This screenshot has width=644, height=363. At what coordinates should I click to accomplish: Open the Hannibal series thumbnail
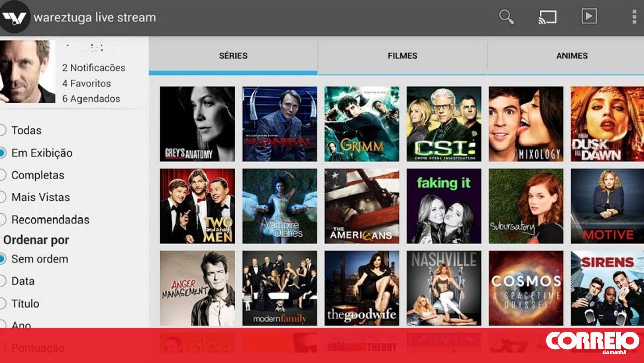coord(280,124)
